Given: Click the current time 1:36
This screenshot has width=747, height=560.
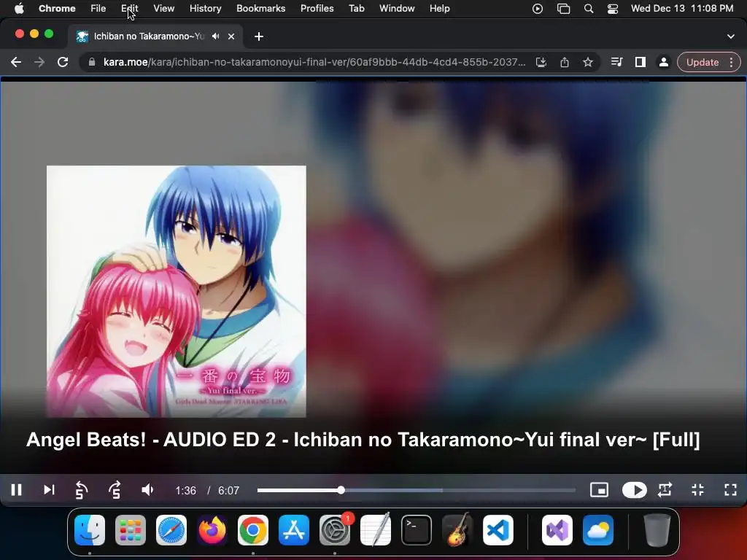Looking at the screenshot, I should [185, 491].
